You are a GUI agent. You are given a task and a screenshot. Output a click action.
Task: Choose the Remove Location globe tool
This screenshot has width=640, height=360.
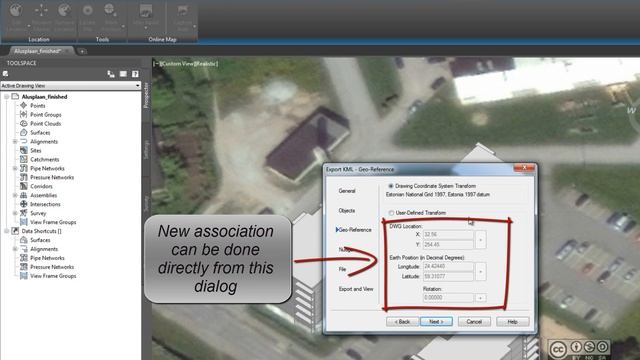point(64,18)
